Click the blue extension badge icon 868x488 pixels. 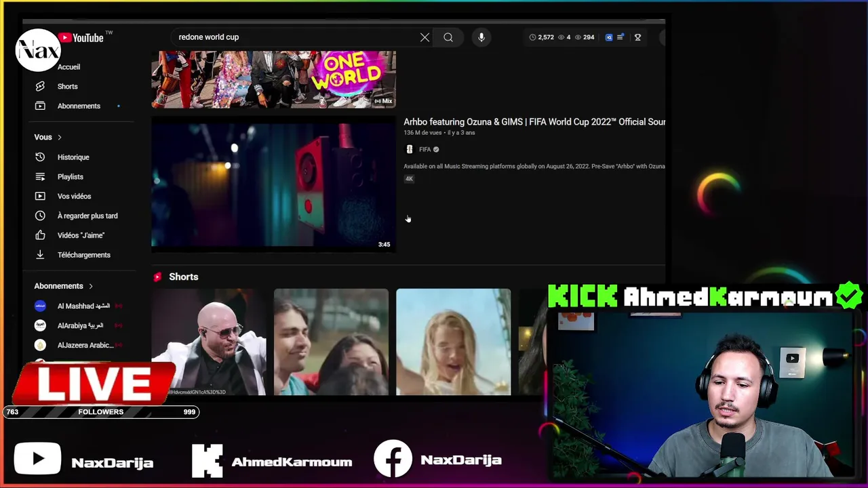coord(609,37)
